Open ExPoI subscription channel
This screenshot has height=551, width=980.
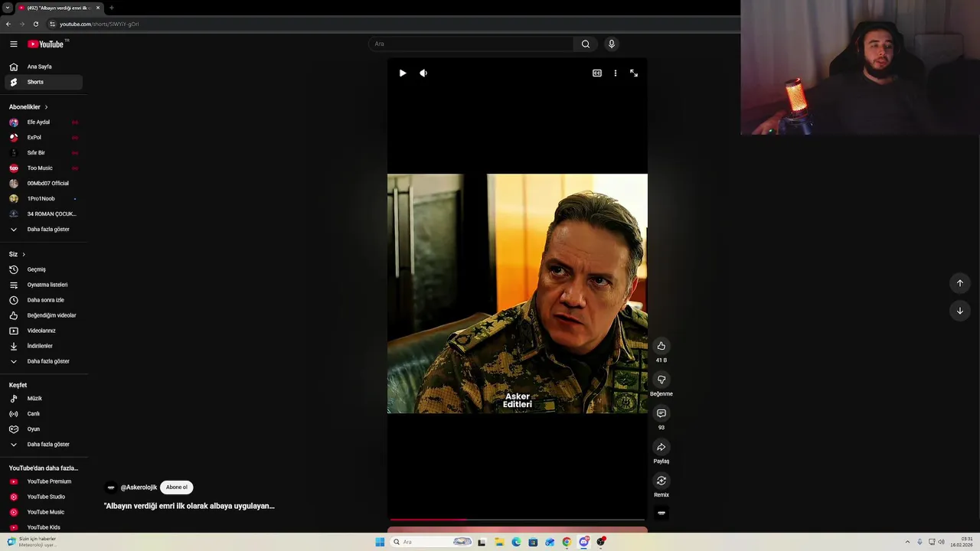pos(44,138)
